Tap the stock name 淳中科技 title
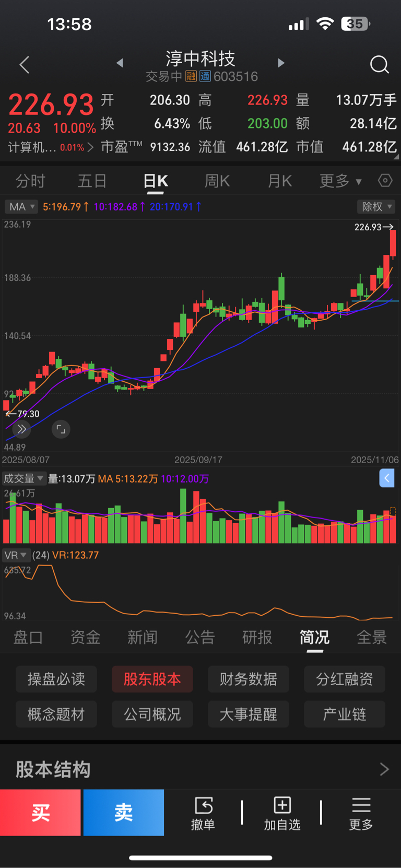Image resolution: width=401 pixels, height=868 pixels. (200, 58)
